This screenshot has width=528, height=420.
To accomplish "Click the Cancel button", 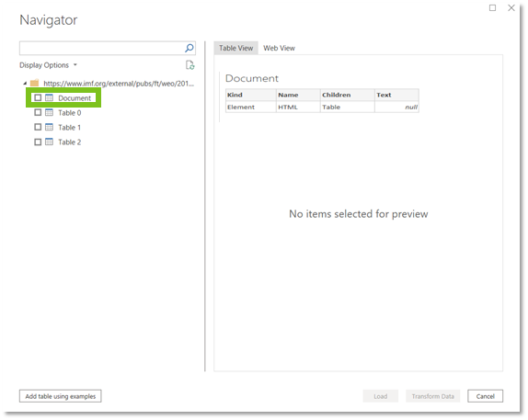I will (x=486, y=396).
